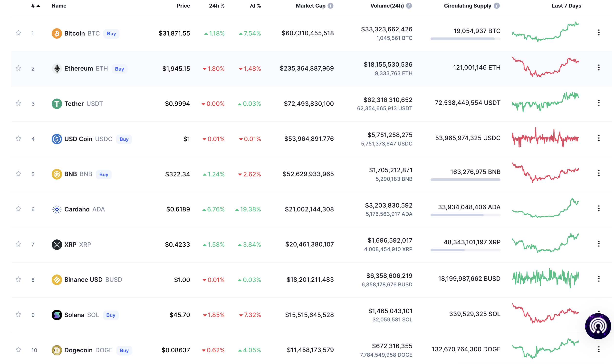
Task: Sort by the 24h % column header
Action: click(x=217, y=6)
